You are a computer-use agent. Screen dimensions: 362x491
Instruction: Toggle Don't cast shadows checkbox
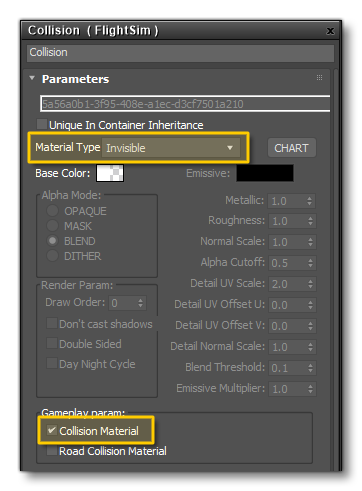click(52, 323)
